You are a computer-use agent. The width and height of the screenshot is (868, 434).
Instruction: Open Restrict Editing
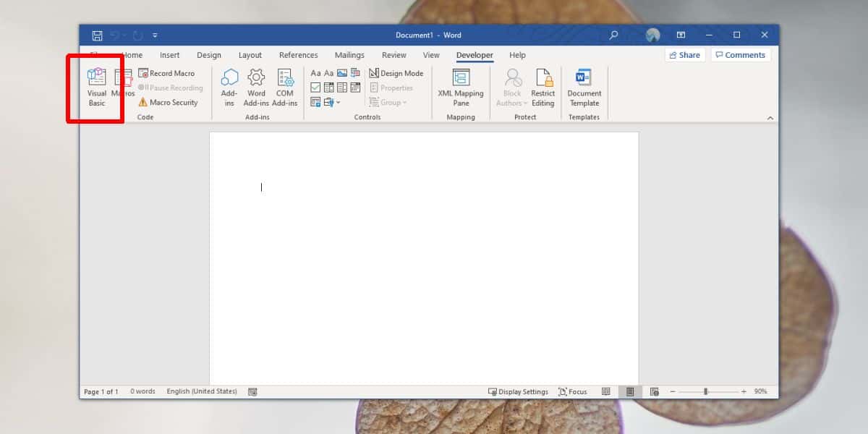click(543, 87)
